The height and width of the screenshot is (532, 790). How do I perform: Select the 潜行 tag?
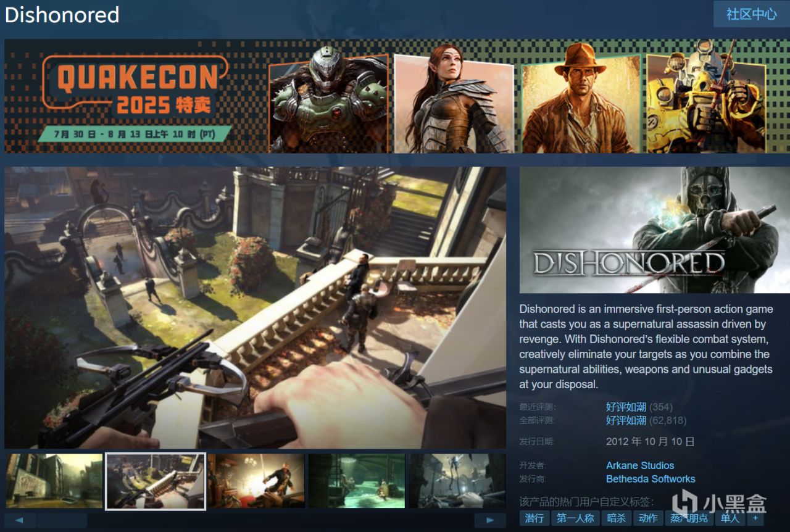534,518
